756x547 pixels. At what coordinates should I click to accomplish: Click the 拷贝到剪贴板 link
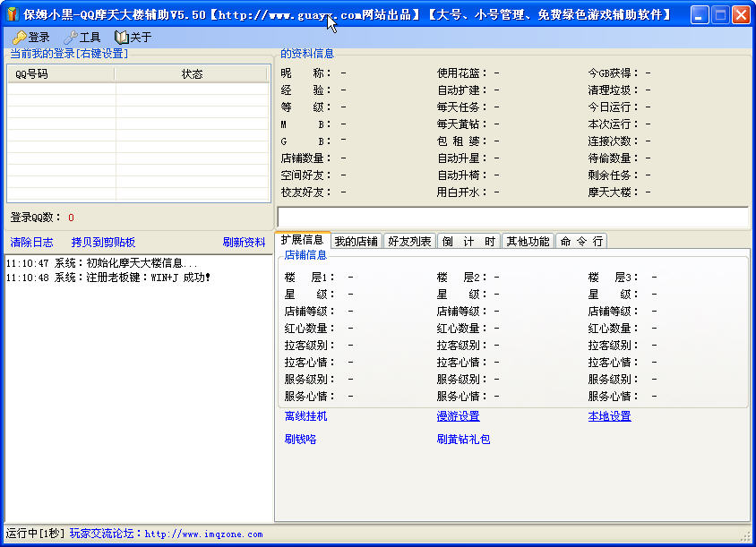[103, 243]
